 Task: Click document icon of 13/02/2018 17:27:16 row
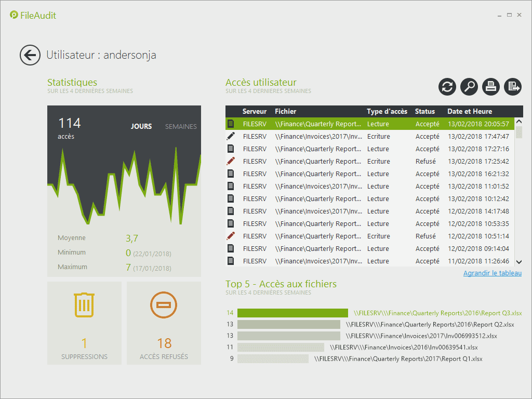tap(231, 149)
